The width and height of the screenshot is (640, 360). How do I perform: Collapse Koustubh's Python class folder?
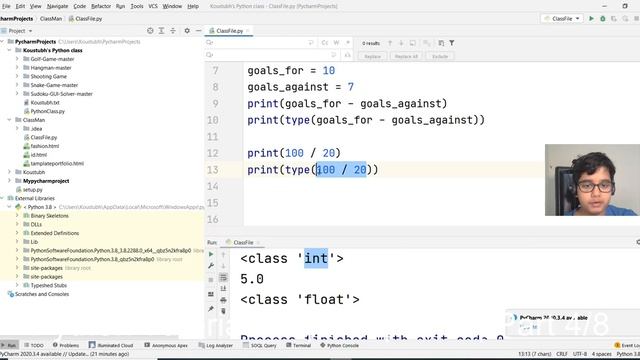click(x=9, y=50)
